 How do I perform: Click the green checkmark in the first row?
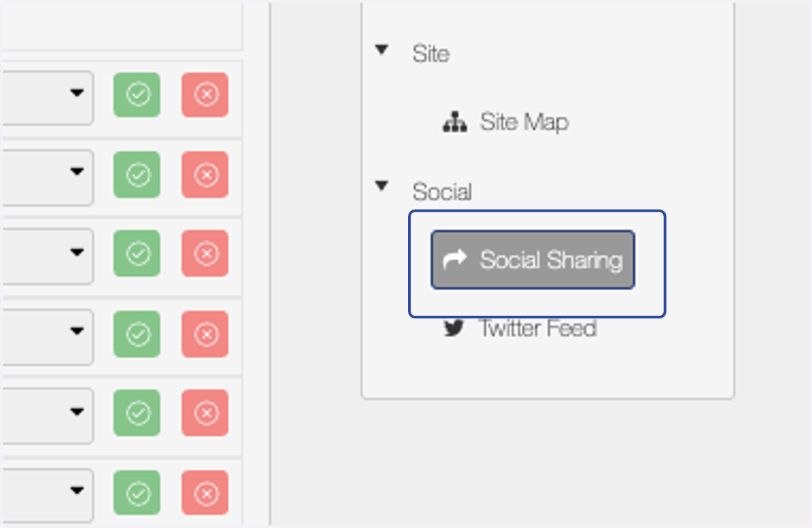[137, 95]
